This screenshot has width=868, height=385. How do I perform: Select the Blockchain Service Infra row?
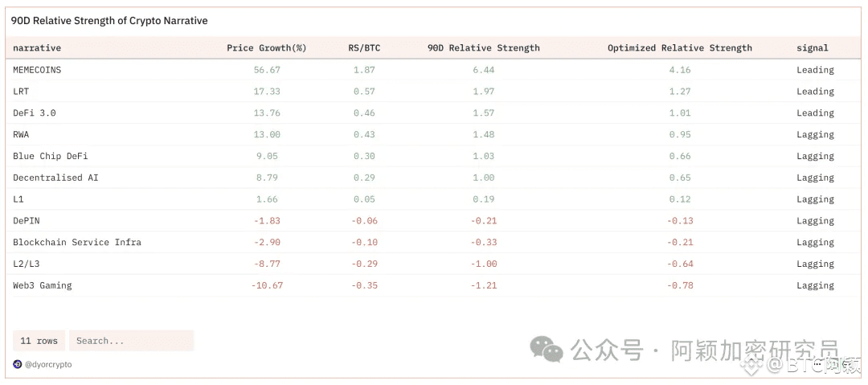(434, 242)
